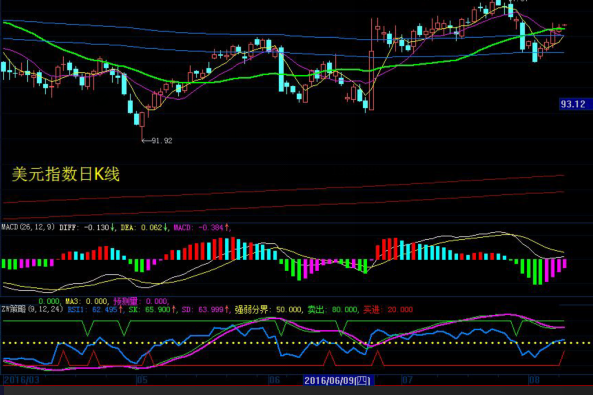
Task: Click the 强弱分界 50.000 label
Action: pos(268,310)
